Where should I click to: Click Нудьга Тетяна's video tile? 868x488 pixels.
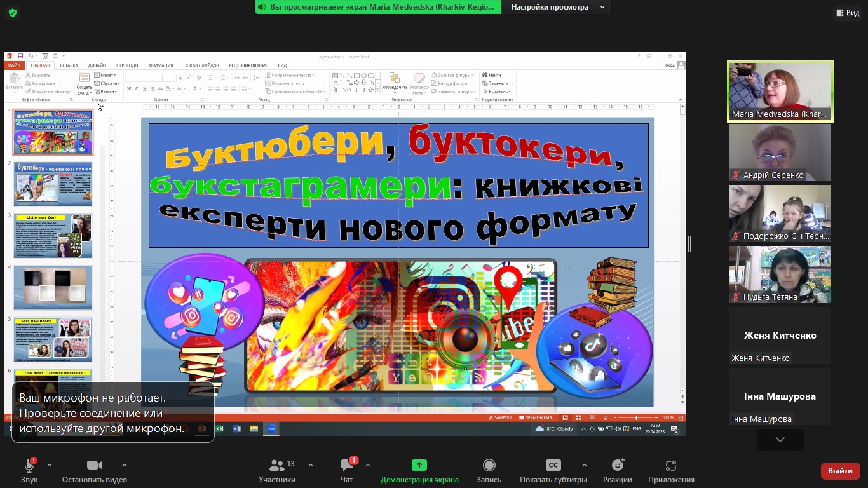click(x=780, y=273)
